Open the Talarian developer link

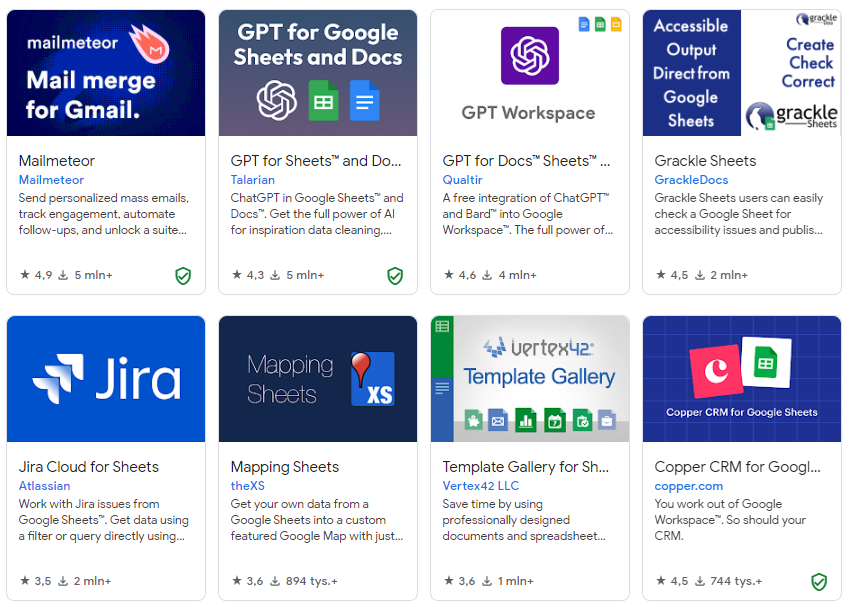pyautogui.click(x=252, y=180)
